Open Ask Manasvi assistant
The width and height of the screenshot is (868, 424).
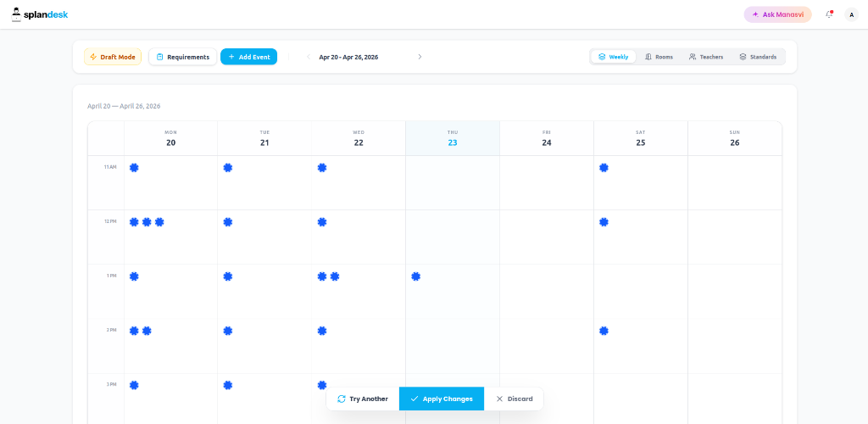click(x=778, y=14)
